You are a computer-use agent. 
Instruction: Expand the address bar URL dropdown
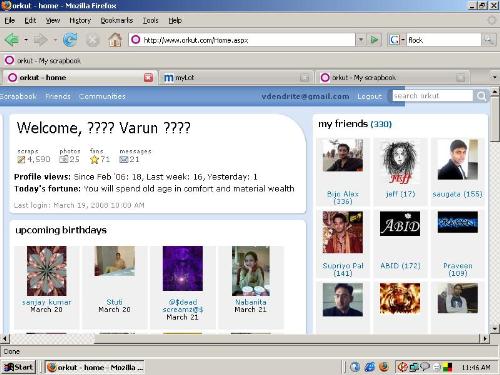[x=361, y=40]
